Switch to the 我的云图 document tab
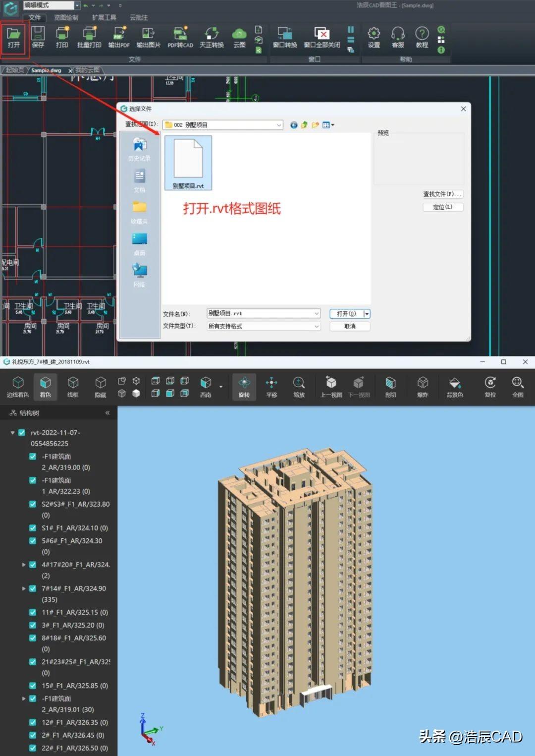 tap(88, 70)
